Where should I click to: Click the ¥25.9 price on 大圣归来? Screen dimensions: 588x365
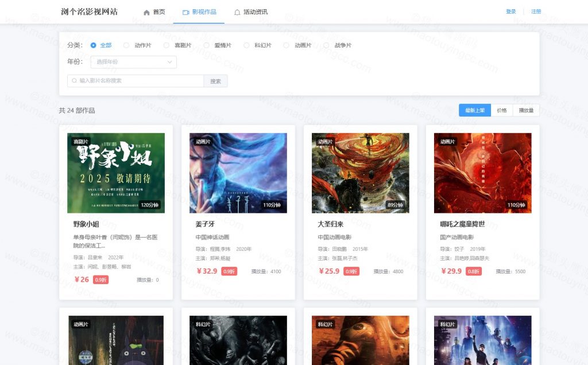click(x=329, y=271)
